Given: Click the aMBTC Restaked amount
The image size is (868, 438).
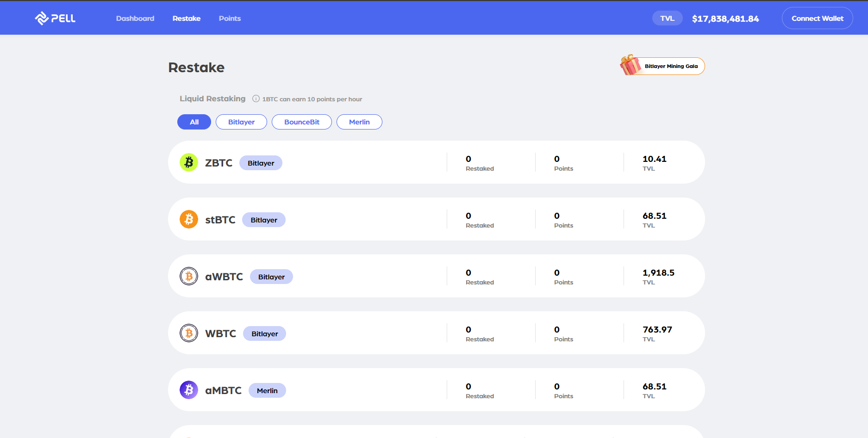Looking at the screenshot, I should 468,387.
